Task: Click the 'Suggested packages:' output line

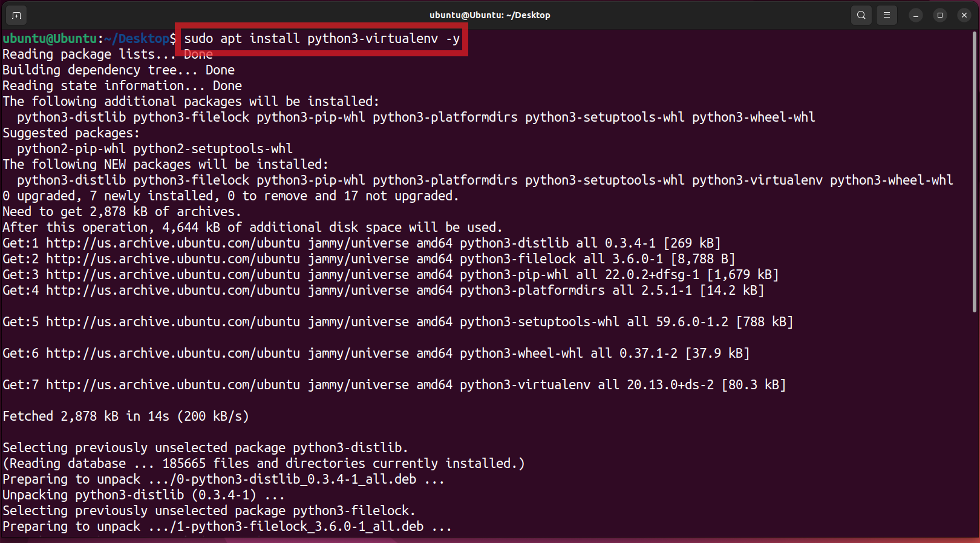Action: (x=71, y=133)
